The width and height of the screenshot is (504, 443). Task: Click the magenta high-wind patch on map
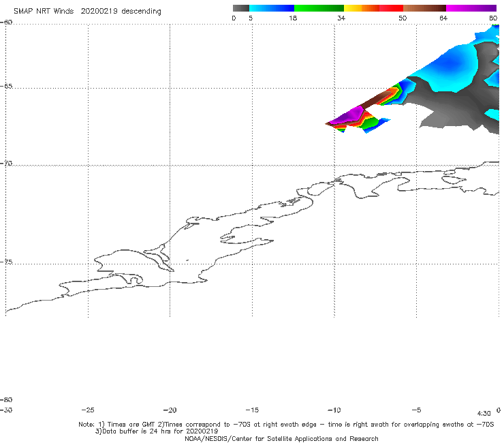(349, 115)
